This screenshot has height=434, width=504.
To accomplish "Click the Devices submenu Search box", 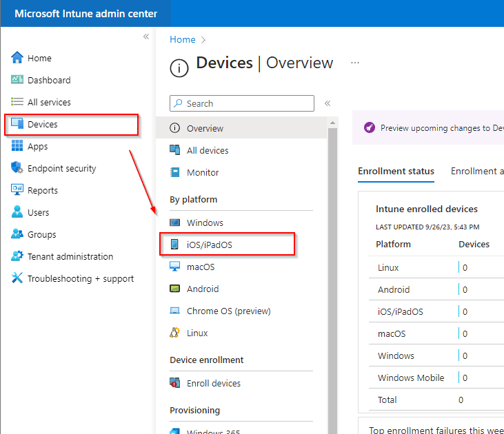I will [242, 103].
